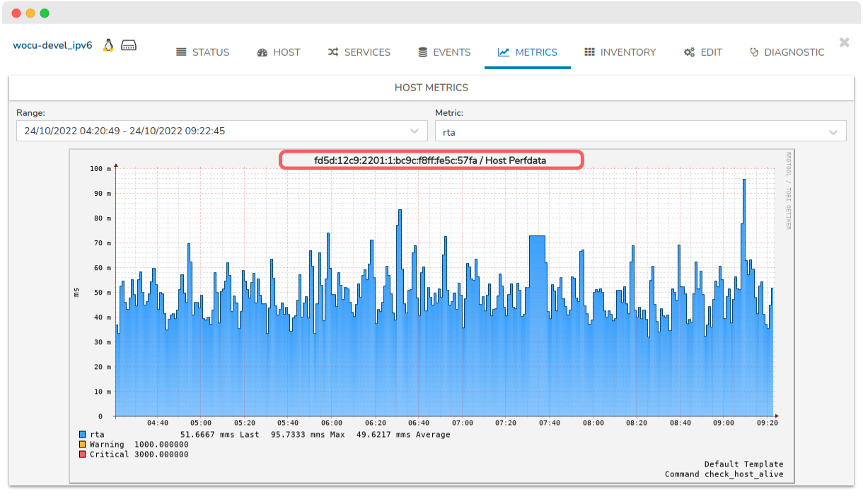Click the '07:40' time axis label

550,423
